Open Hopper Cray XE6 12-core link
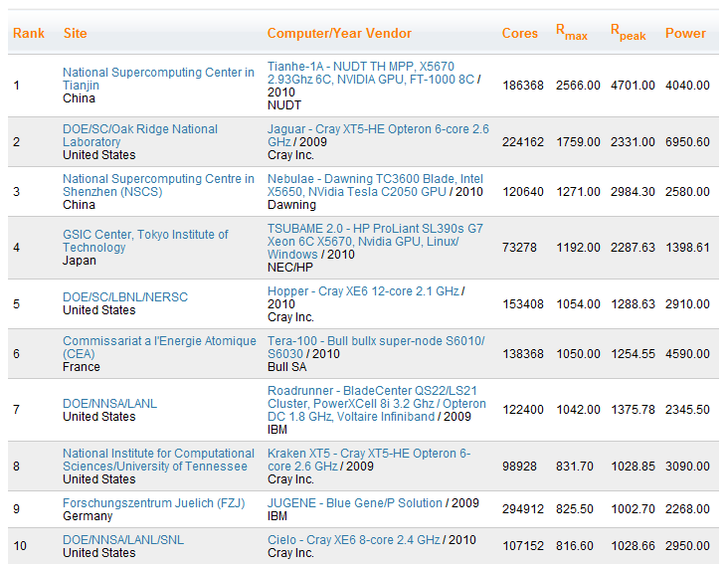Viewport: 728px width, 564px height. pos(363,291)
